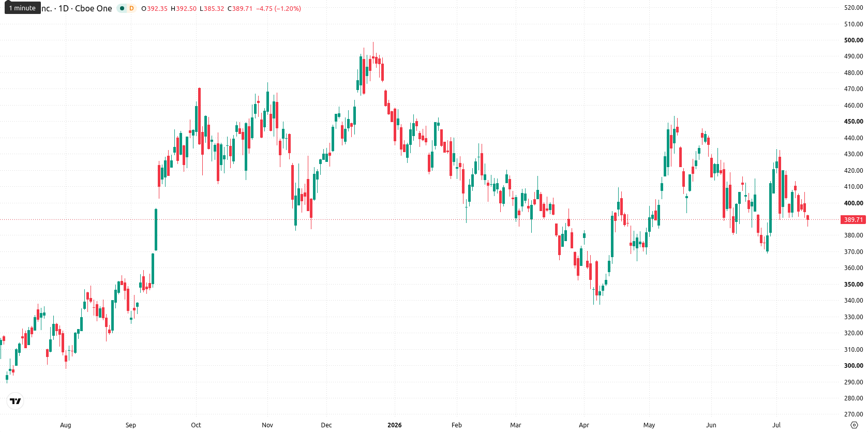Click the low value L385.32
Image resolution: width=868 pixels, height=432 pixels.
click(212, 9)
